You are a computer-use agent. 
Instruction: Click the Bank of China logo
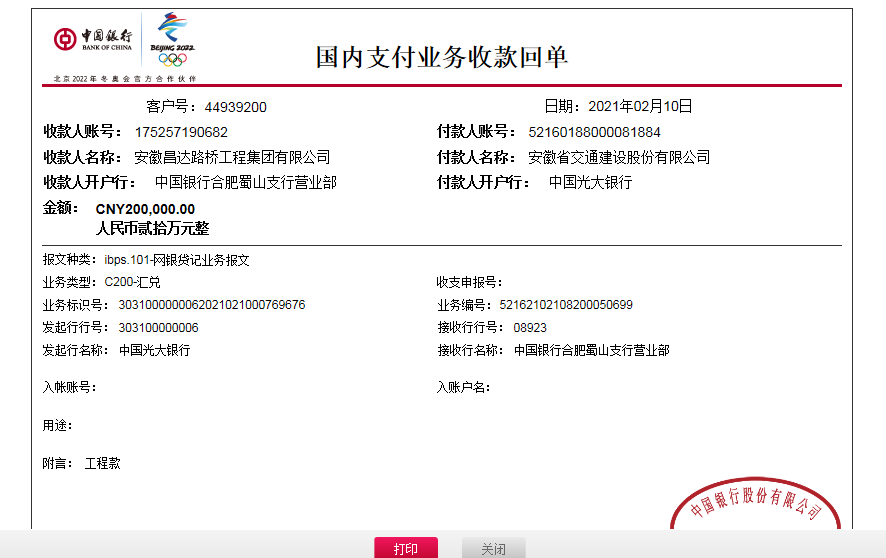coord(93,39)
